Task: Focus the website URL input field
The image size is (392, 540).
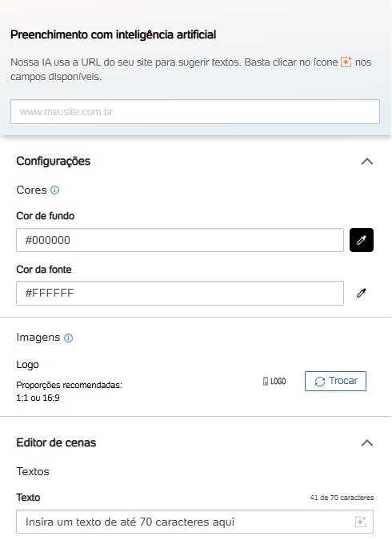Action: point(195,111)
